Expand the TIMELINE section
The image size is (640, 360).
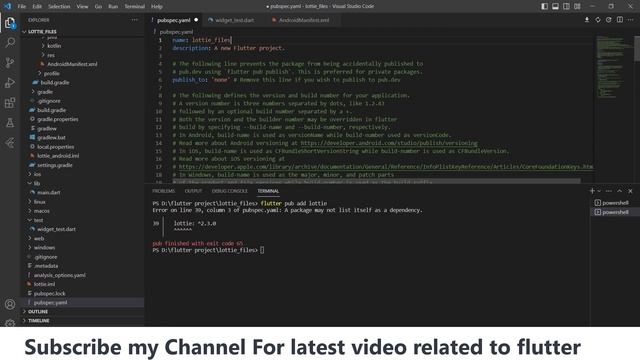(x=38, y=320)
